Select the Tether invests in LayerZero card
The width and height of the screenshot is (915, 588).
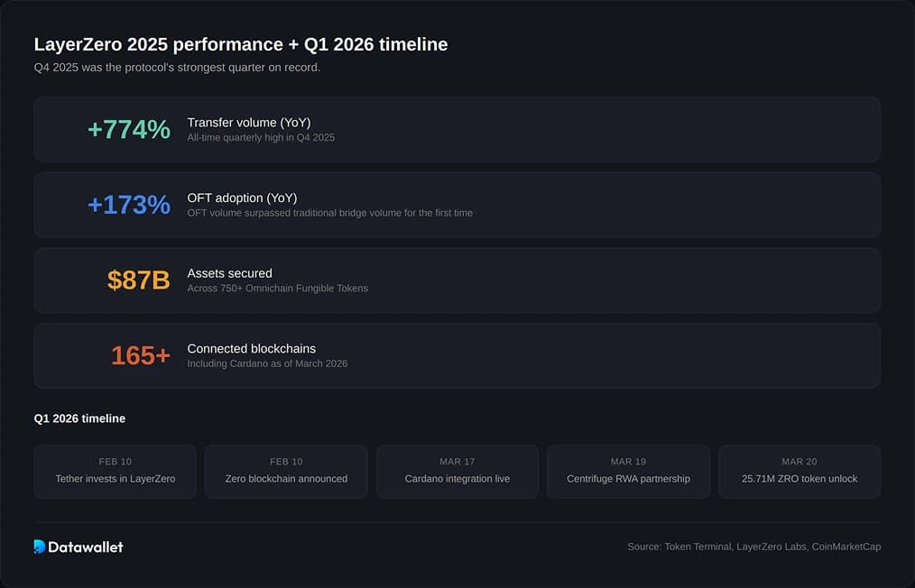point(115,471)
